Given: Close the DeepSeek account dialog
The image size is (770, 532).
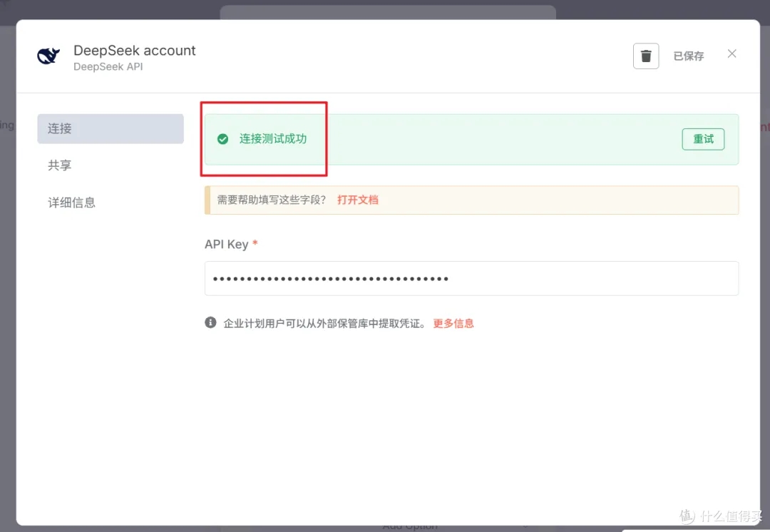Looking at the screenshot, I should coord(731,53).
